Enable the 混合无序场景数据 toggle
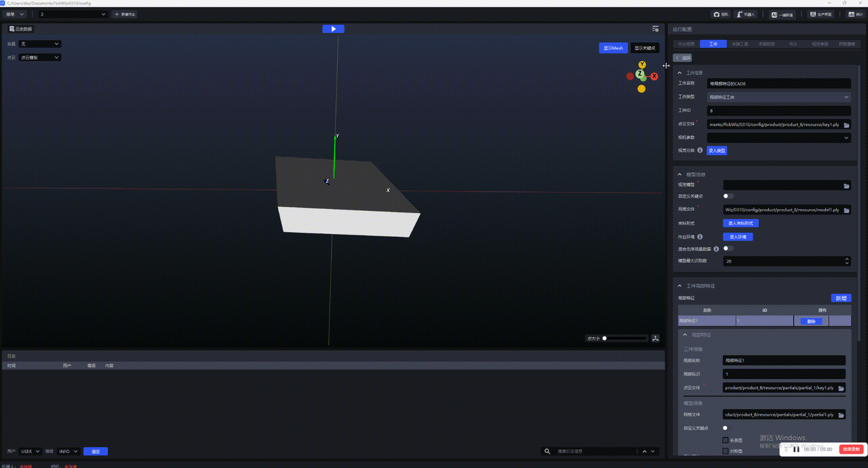Viewport: 868px width, 468px height. [728, 249]
